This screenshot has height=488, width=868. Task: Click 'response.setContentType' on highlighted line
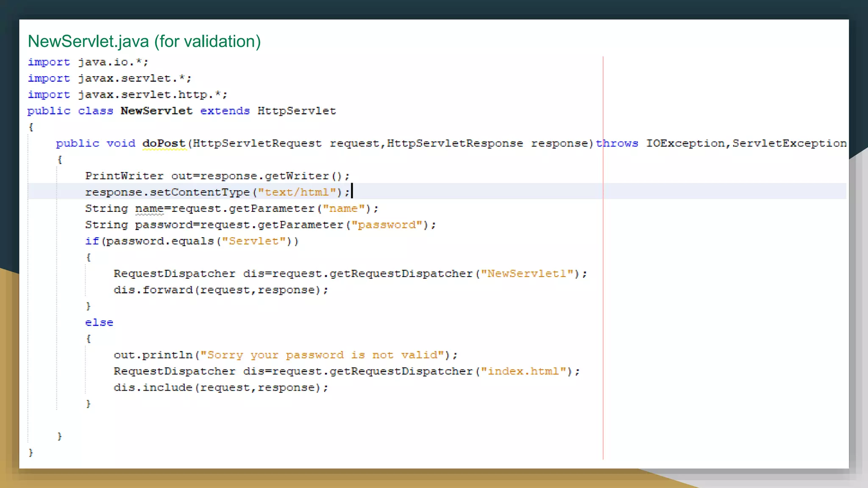[x=167, y=192]
